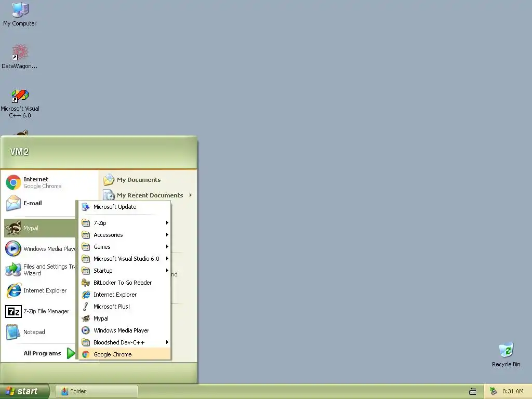
Task: Click the All Programs green arrow
Action: [x=71, y=353]
